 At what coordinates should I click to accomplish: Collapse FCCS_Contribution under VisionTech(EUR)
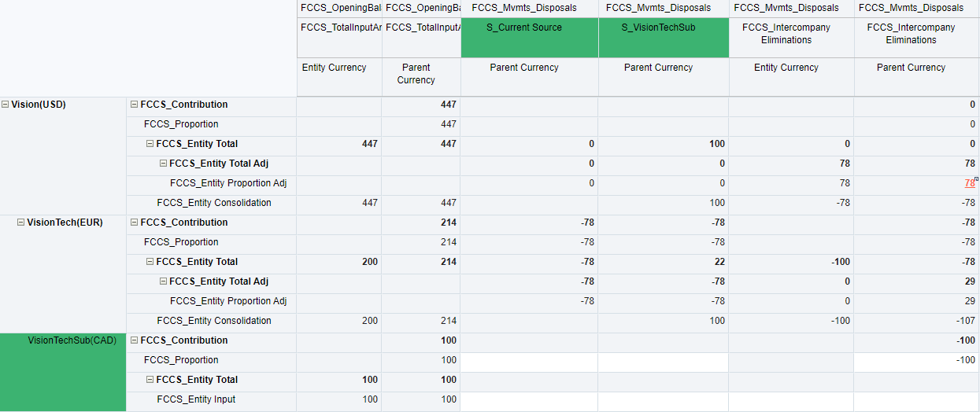(135, 223)
